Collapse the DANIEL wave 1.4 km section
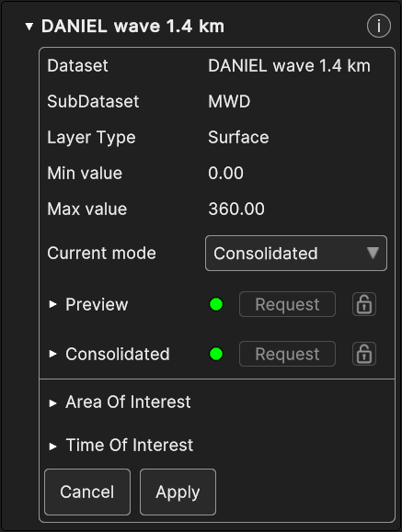Screen dimensions: 402x532 coord(29,27)
